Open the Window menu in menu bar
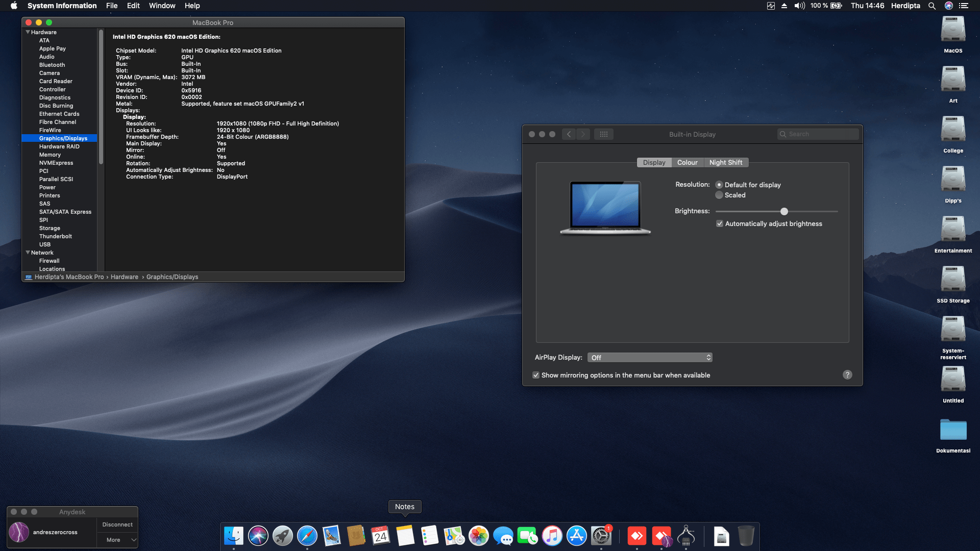The height and width of the screenshot is (551, 980). coord(162,6)
